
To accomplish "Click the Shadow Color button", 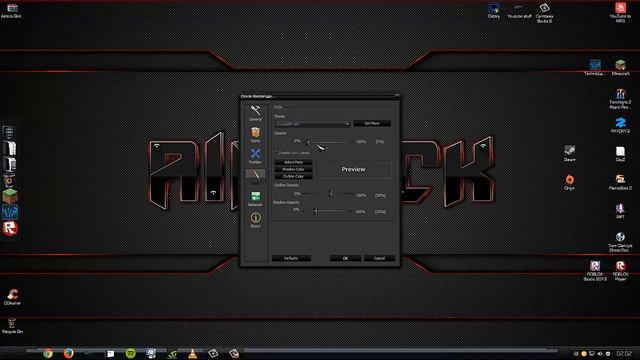I will pyautogui.click(x=293, y=169).
